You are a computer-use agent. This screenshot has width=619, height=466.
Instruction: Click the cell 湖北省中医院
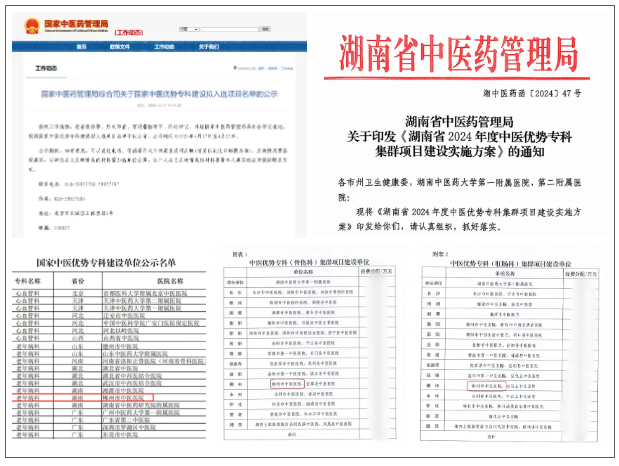(121, 369)
